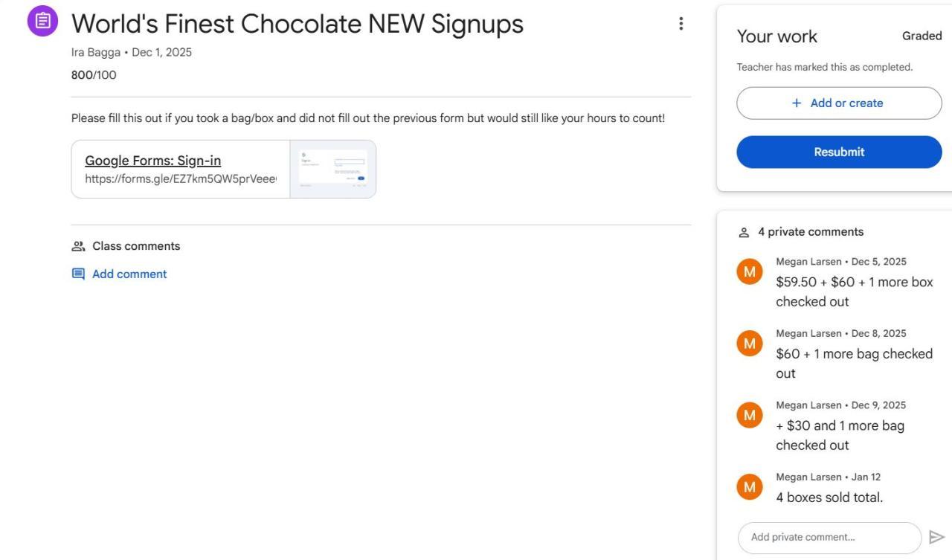Image resolution: width=952 pixels, height=560 pixels.
Task: Click Megan Larsen's avatar on Jan 12 comment
Action: click(x=750, y=487)
